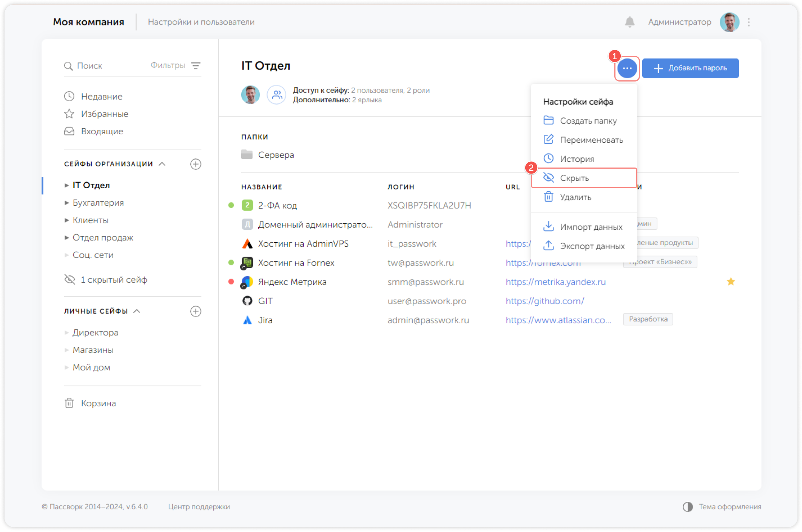This screenshot has width=802, height=532.
Task: Click the vertical dots next to administrator avatar
Action: point(749,22)
